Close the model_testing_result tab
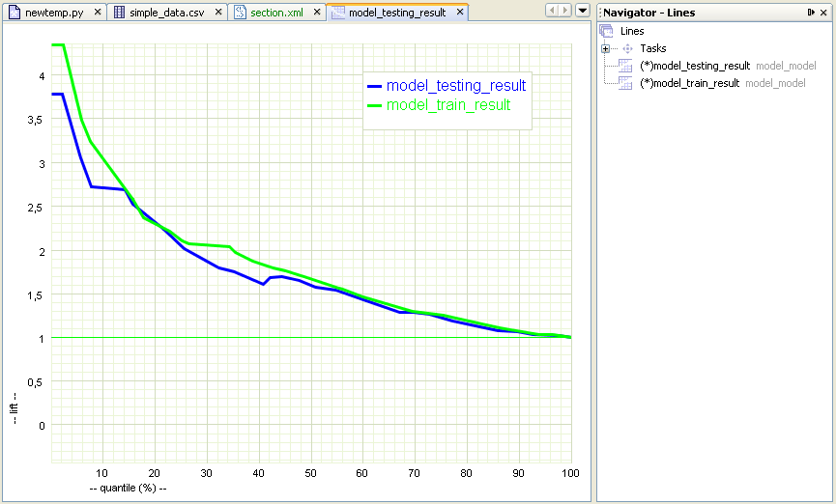The height and width of the screenshot is (504, 836). [x=460, y=12]
